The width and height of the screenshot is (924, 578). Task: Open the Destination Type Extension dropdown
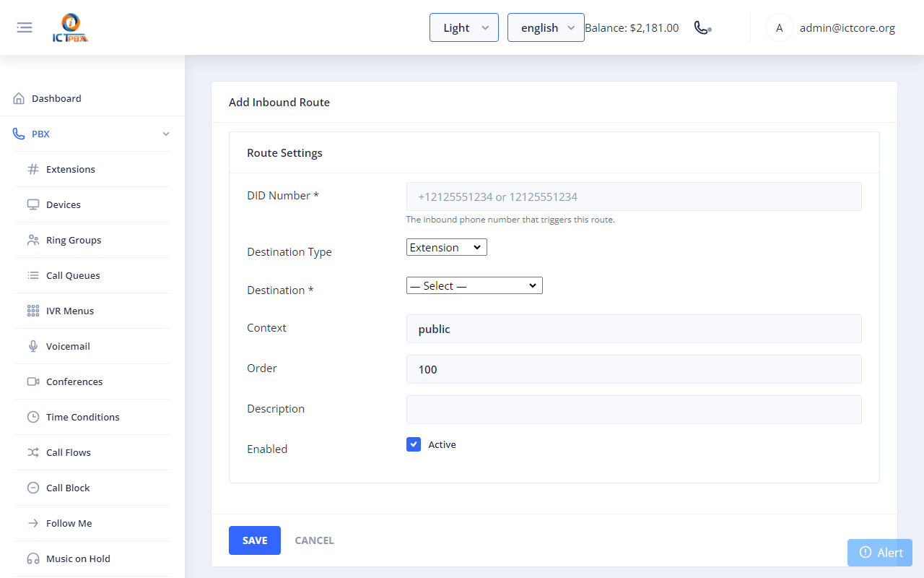[x=447, y=247]
